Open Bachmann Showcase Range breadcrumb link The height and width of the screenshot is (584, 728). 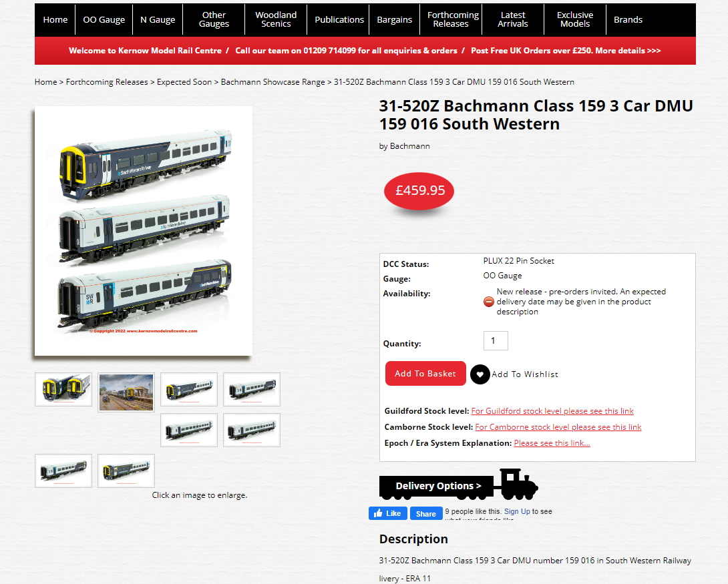tap(272, 82)
